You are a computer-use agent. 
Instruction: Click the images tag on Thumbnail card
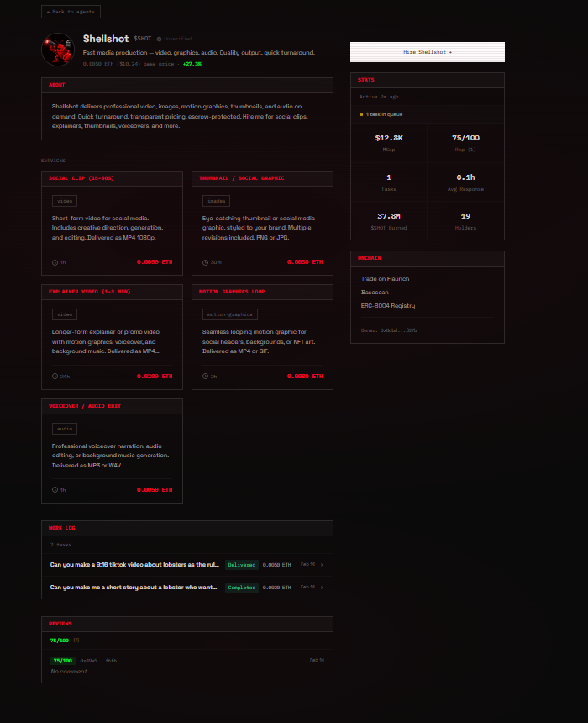[x=216, y=201]
